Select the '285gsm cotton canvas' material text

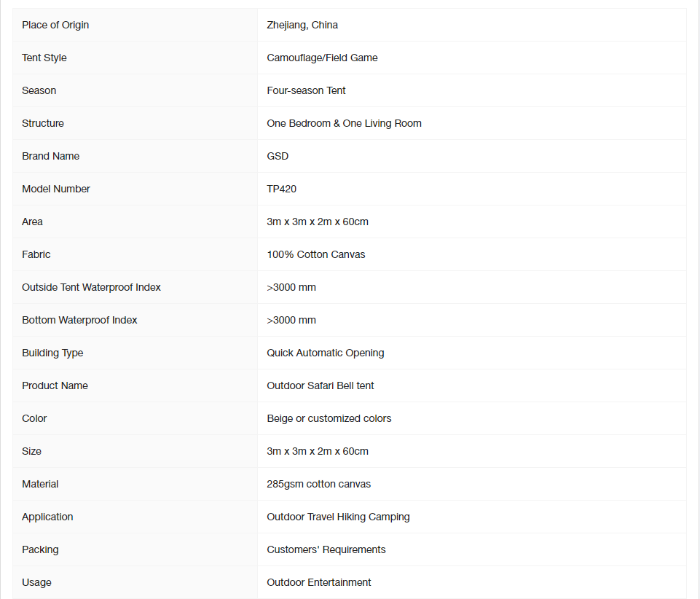(x=319, y=484)
